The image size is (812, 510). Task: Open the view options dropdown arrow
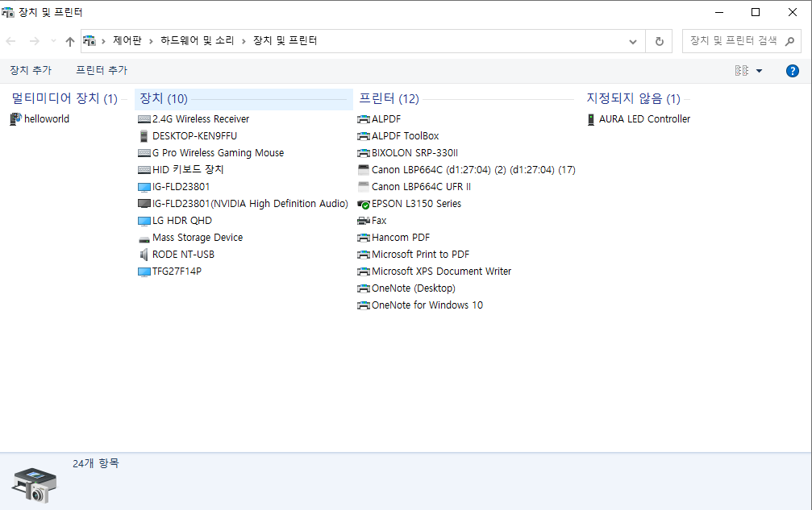(x=759, y=71)
